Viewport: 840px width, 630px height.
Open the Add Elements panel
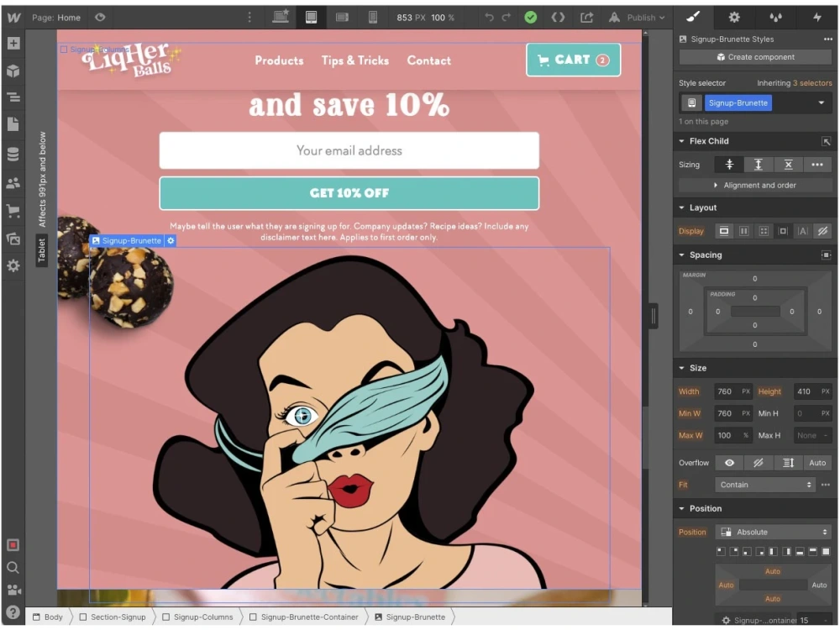[x=13, y=43]
